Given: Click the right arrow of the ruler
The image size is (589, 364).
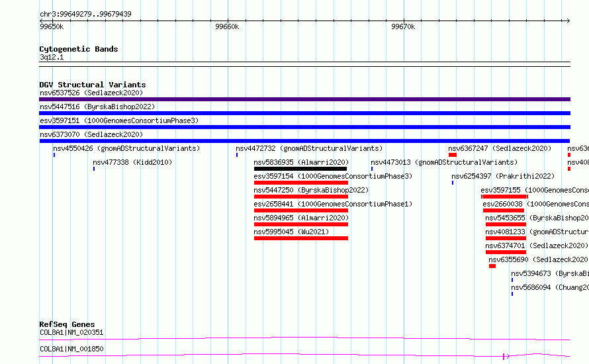Looking at the screenshot, I should pyautogui.click(x=568, y=21).
